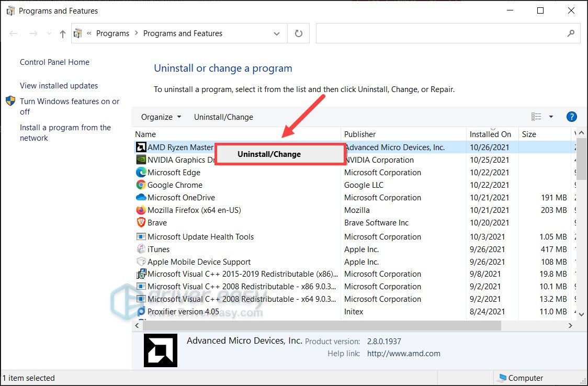588x386 pixels.
Task: Open the address bar history dropdown
Action: pyautogui.click(x=277, y=33)
